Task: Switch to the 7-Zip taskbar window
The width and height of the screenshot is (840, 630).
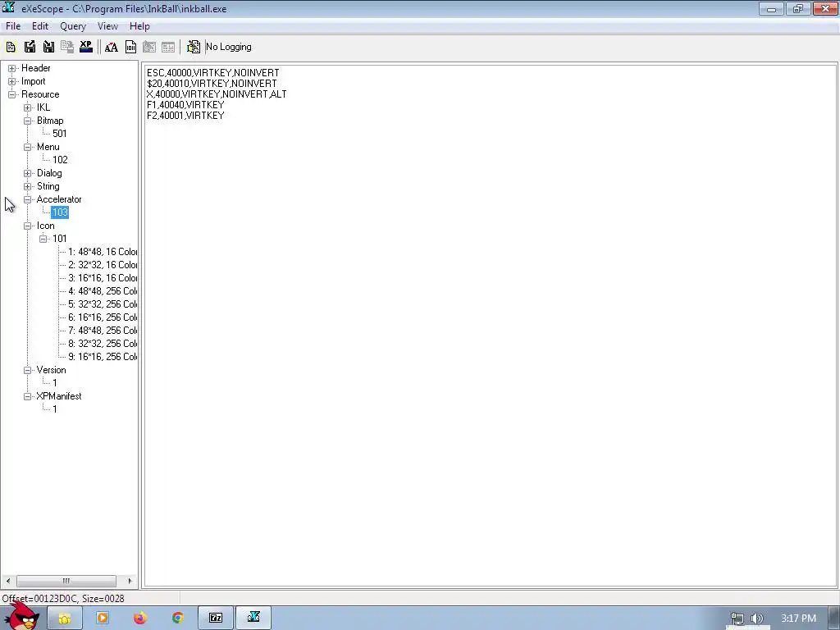Action: coord(216,619)
